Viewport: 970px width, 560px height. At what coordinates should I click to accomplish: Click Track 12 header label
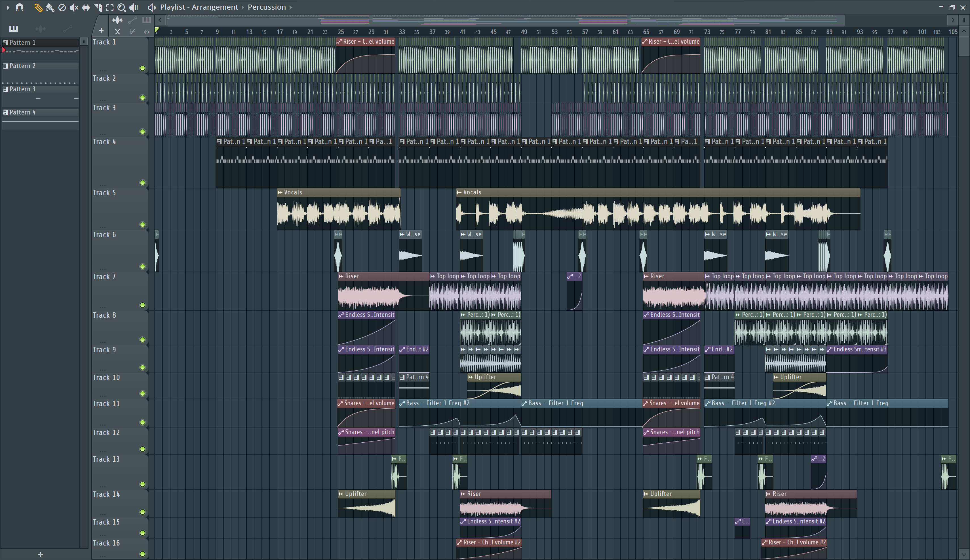[106, 432]
